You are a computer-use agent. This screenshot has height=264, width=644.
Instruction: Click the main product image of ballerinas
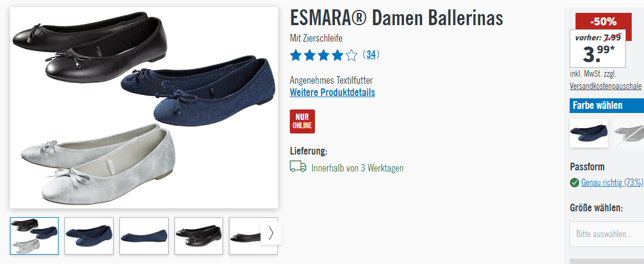tap(144, 108)
